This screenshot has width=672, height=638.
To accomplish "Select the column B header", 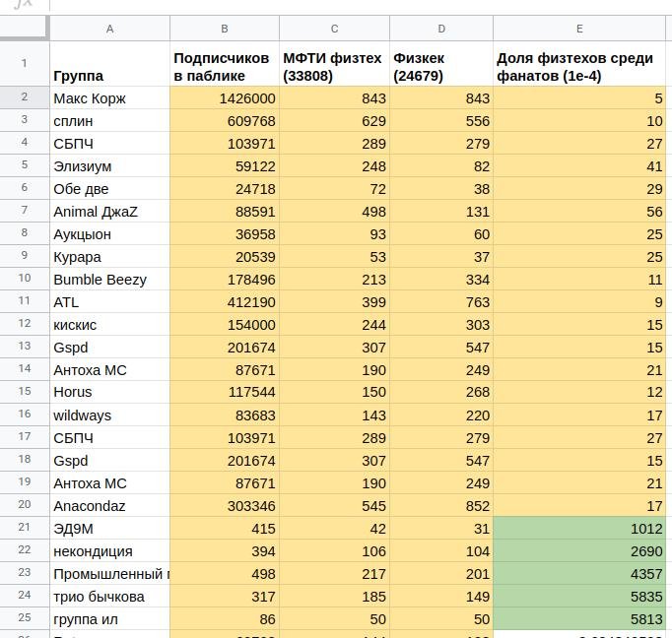I will point(225,29).
